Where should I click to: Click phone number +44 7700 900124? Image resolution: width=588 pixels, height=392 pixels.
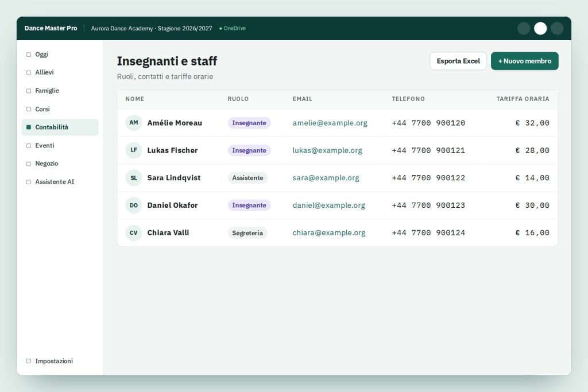pyautogui.click(x=428, y=232)
